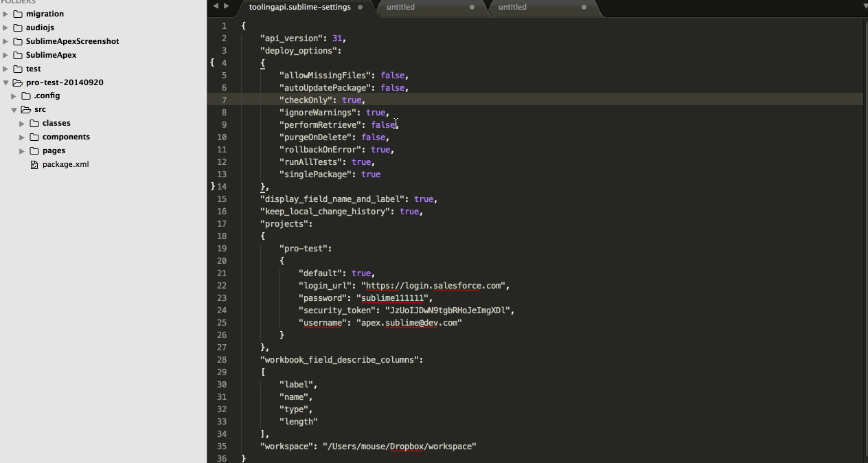Image resolution: width=868 pixels, height=463 pixels.
Task: Click the SublimeApex folder icon
Action: click(x=17, y=55)
